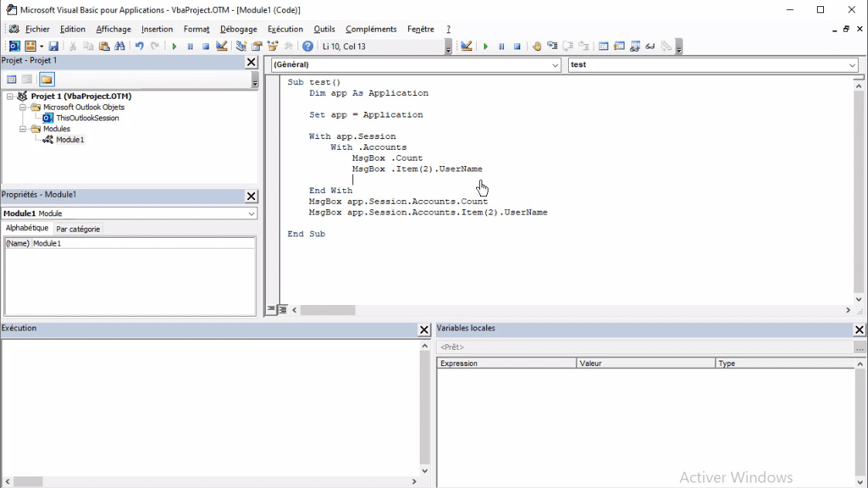Open the (Général) object dropdown
The image size is (868, 488).
tap(555, 65)
